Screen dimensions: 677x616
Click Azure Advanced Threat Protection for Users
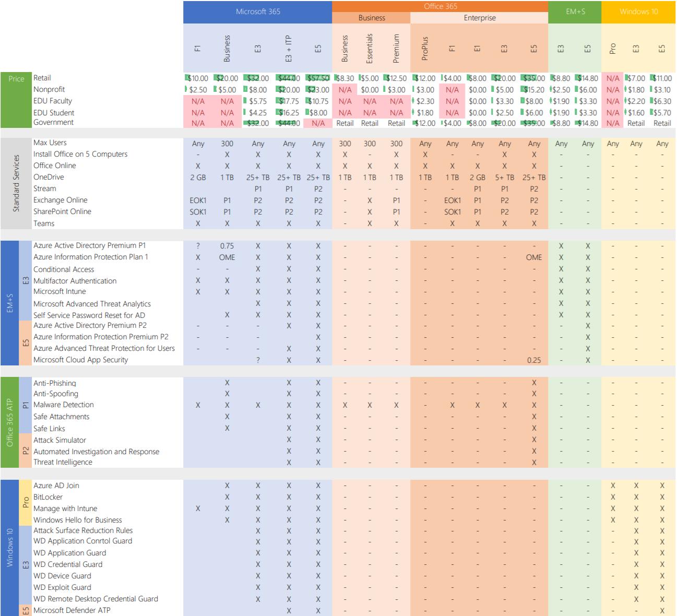(x=104, y=348)
